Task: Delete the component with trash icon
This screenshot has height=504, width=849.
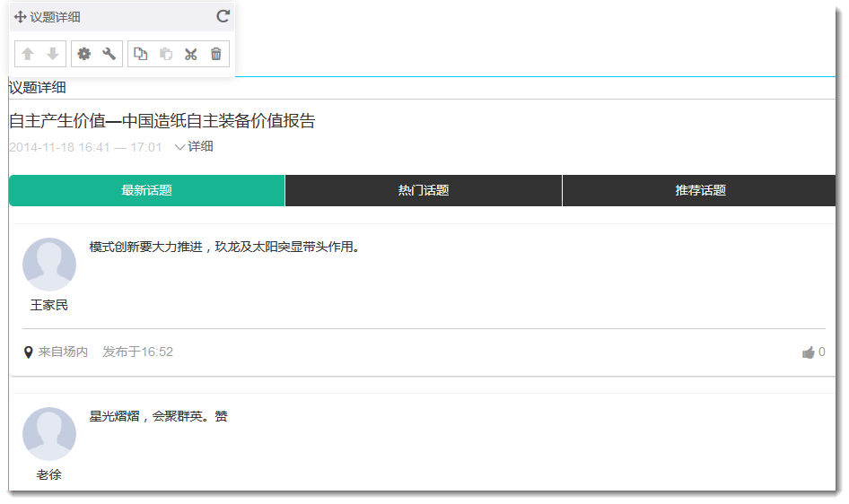Action: (x=216, y=54)
